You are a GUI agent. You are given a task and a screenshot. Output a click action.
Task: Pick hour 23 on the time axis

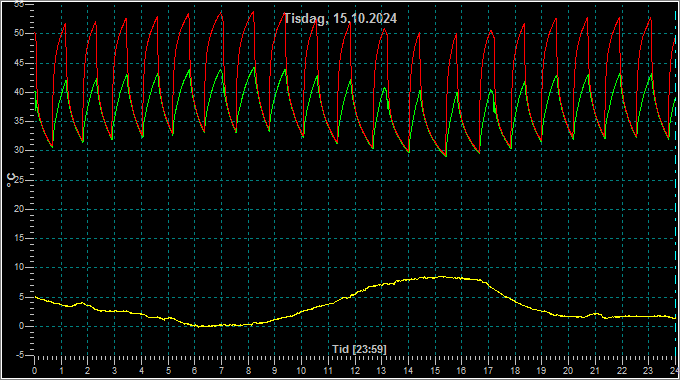pos(648,371)
